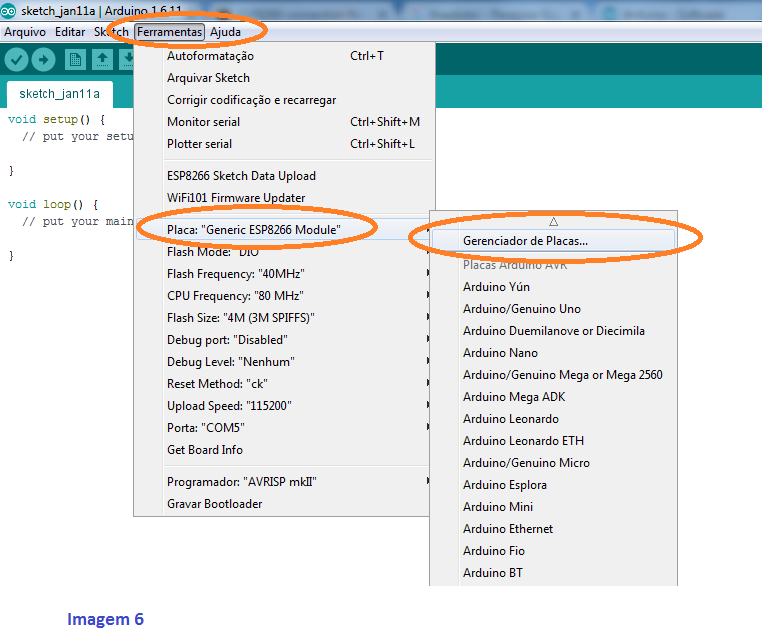The width and height of the screenshot is (762, 642).
Task: Select Arduino/Genuino Mega or Mega 2560
Action: [x=554, y=375]
